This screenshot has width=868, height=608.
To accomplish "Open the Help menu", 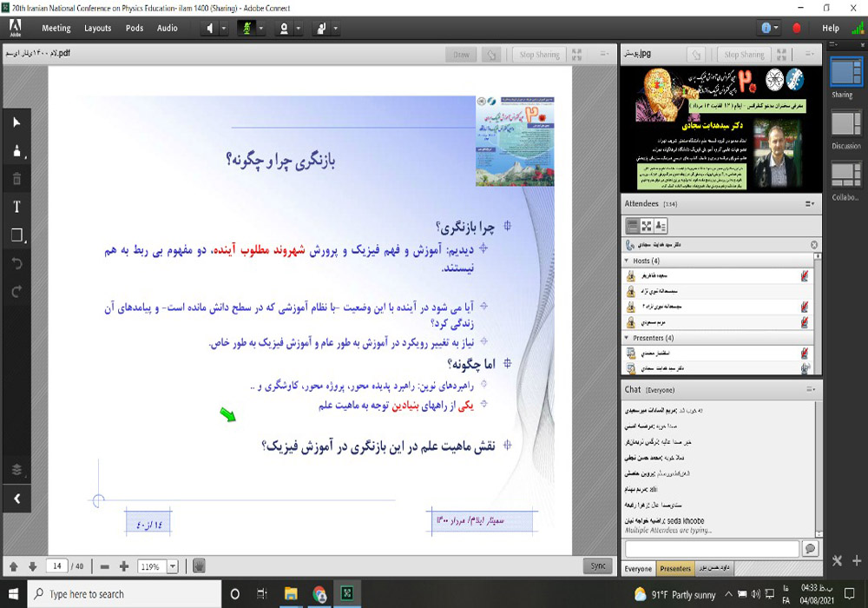I will [830, 28].
